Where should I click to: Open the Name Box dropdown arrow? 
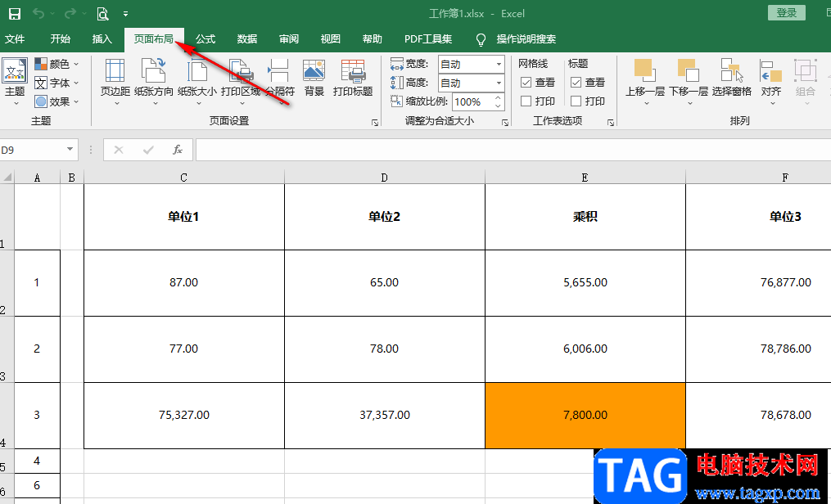point(70,150)
